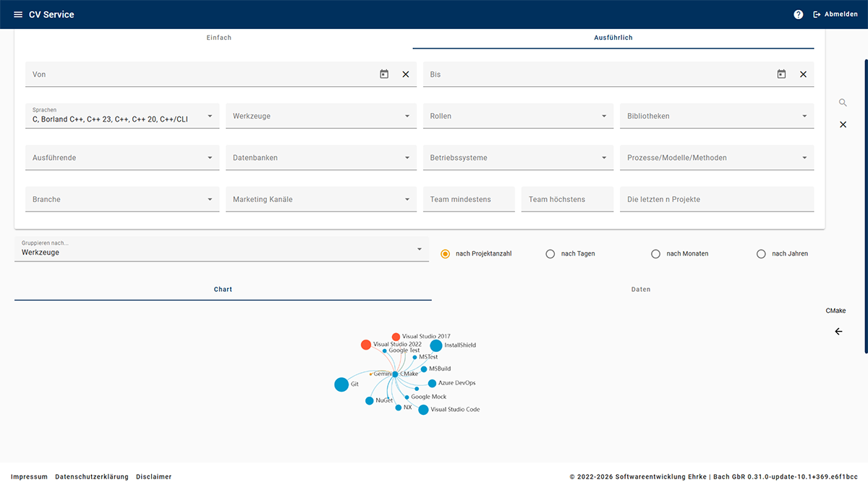Open the Ausführende dropdown
The image size is (868, 488).
pyautogui.click(x=122, y=158)
